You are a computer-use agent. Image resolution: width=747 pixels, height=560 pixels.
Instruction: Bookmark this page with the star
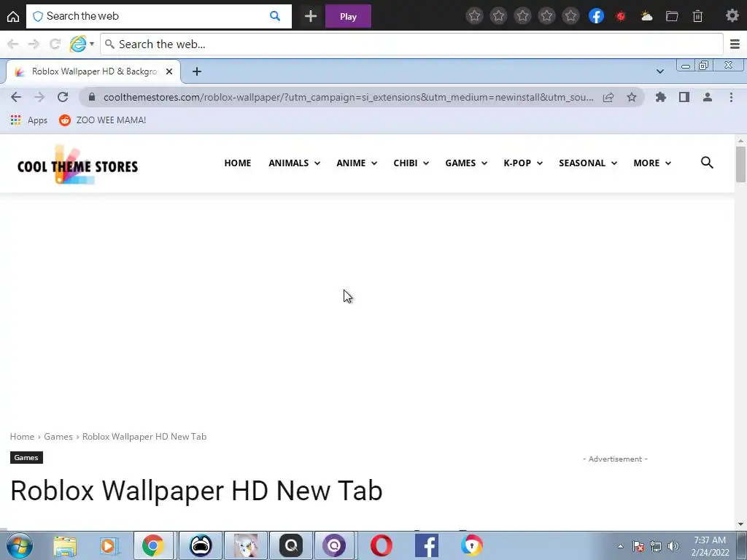coord(631,97)
